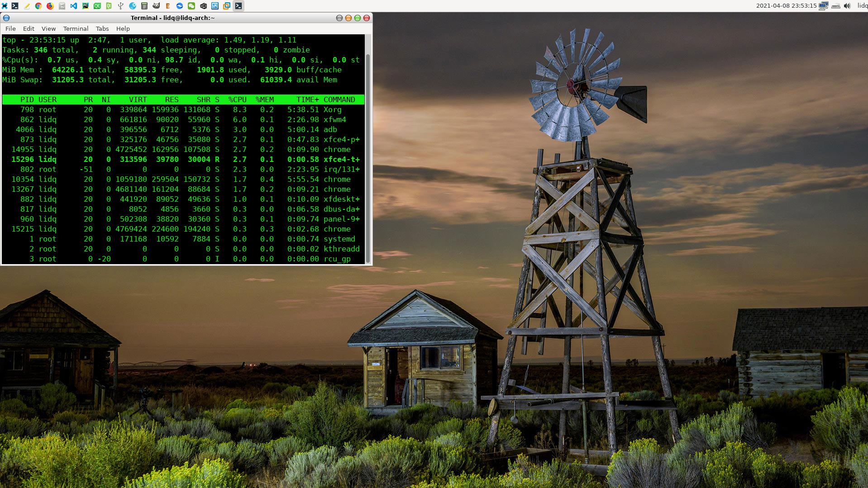Image resolution: width=868 pixels, height=488 pixels.
Task: Open the black layered-hexagon app icon
Action: [x=203, y=6]
